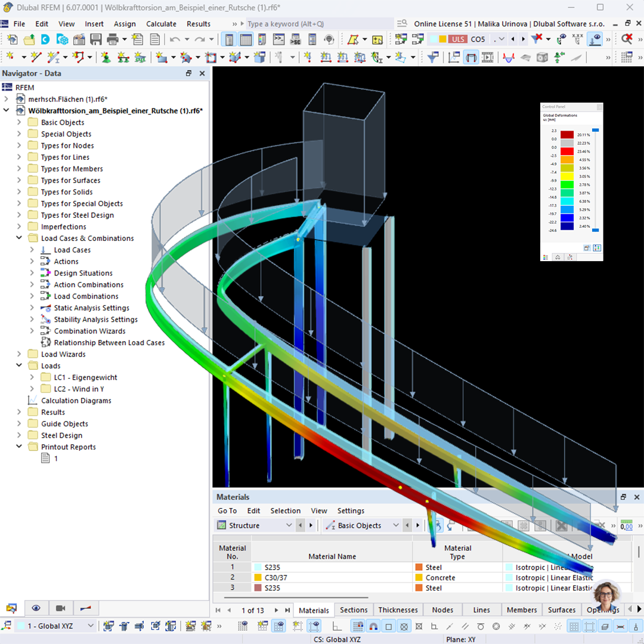Open the Navigator Display eye tab
The width and height of the screenshot is (644, 644).
pyautogui.click(x=36, y=608)
